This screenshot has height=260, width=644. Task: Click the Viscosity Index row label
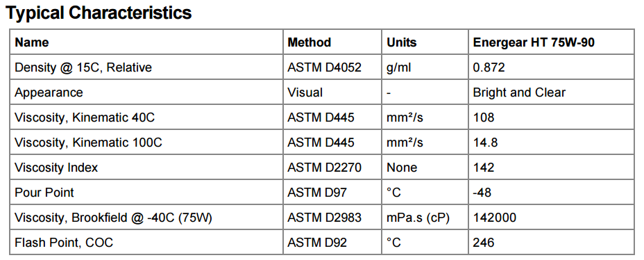coord(56,168)
